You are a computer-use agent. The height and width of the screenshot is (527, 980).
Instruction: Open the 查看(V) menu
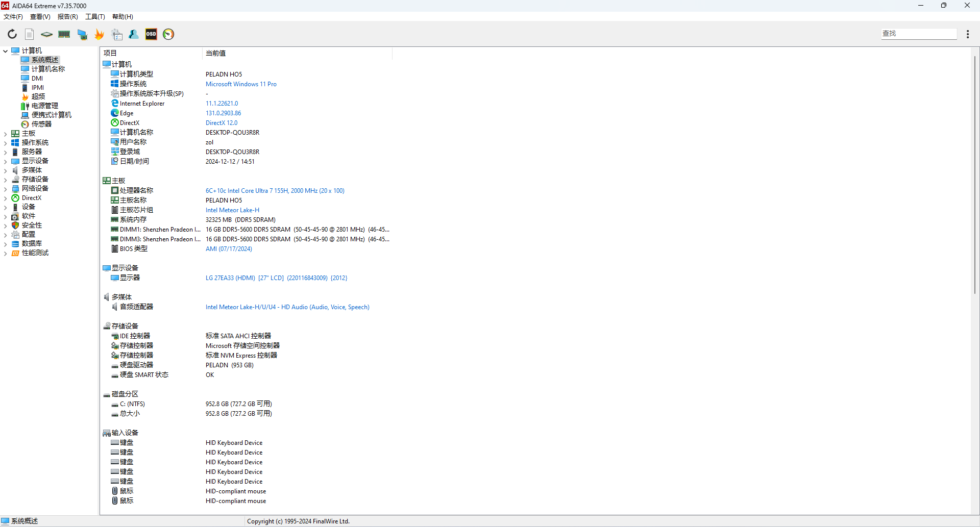click(x=40, y=17)
